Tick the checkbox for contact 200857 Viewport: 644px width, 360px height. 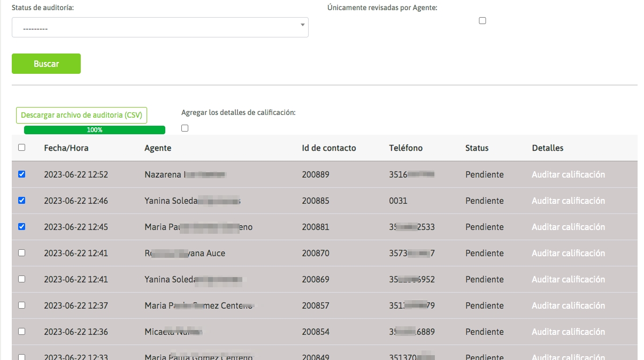[22, 305]
